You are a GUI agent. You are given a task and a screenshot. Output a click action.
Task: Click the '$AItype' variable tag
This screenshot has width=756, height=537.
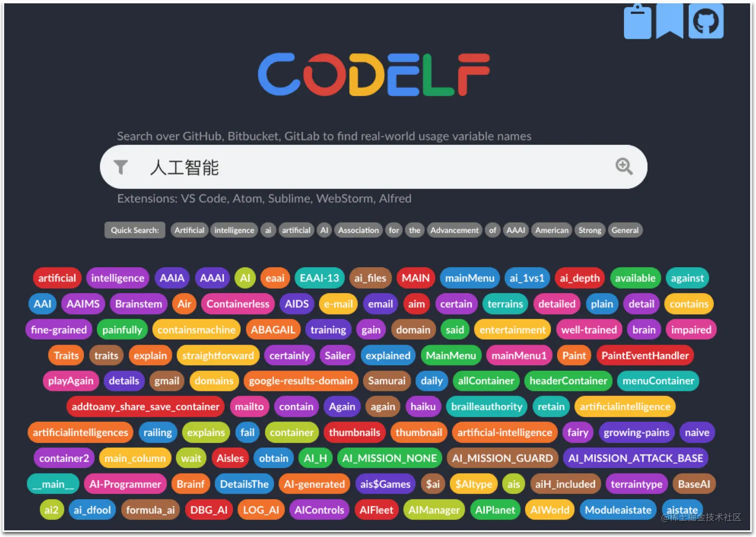click(474, 484)
